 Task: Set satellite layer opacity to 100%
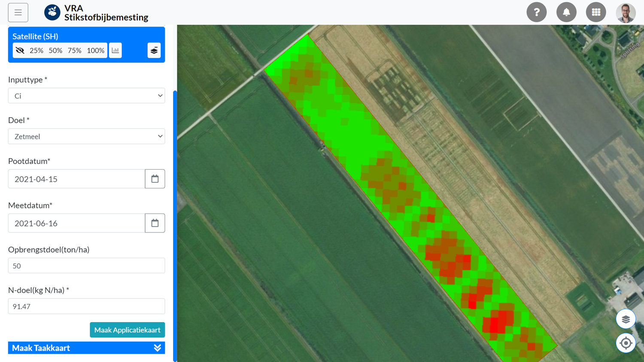point(95,50)
